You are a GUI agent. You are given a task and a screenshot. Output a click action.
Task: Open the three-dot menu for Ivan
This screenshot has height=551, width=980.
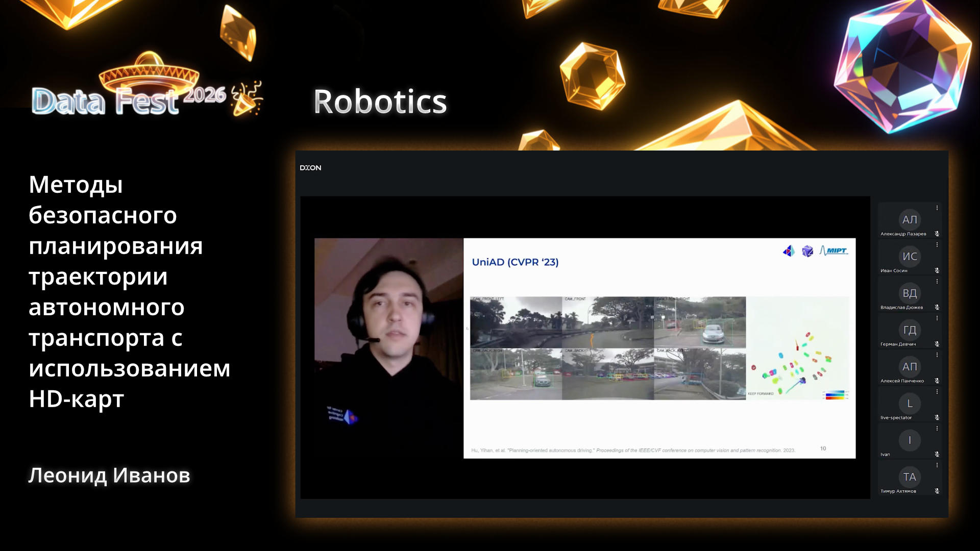click(937, 428)
